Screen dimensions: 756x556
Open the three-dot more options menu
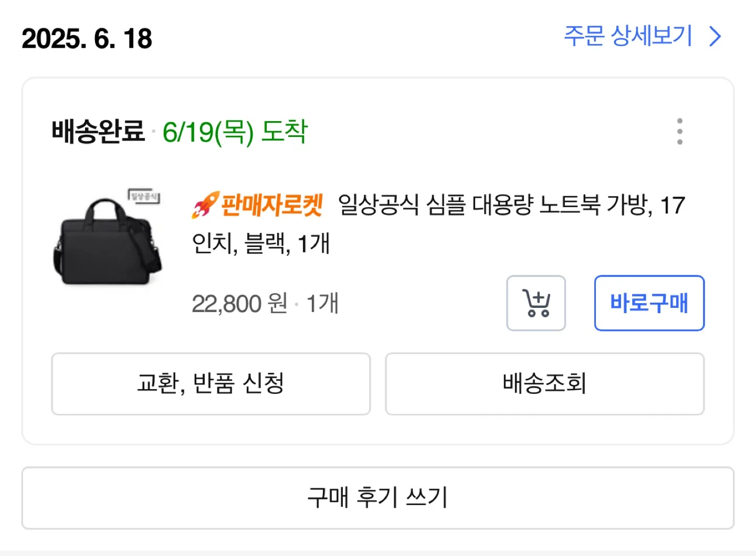679,131
